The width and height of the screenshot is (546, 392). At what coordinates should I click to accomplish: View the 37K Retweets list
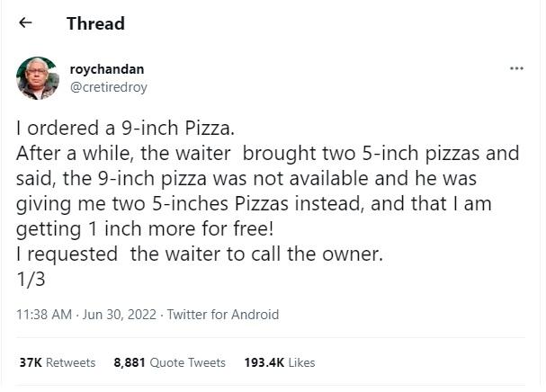[x=57, y=362]
